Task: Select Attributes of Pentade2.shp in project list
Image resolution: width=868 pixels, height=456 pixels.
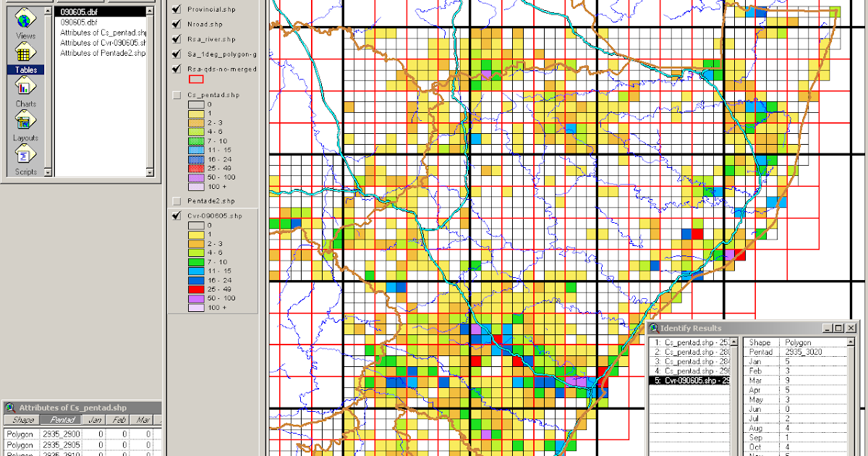Action: point(102,54)
